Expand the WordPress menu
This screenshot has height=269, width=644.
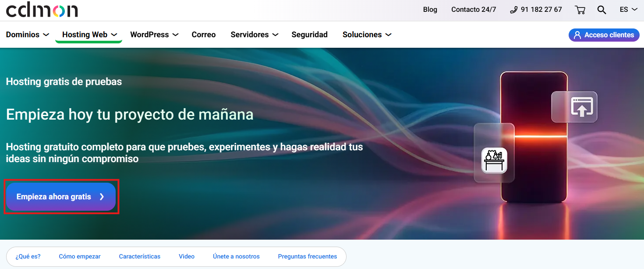point(154,35)
